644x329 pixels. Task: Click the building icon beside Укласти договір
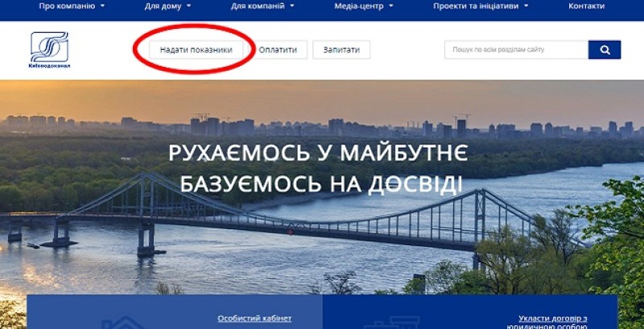[391, 323]
